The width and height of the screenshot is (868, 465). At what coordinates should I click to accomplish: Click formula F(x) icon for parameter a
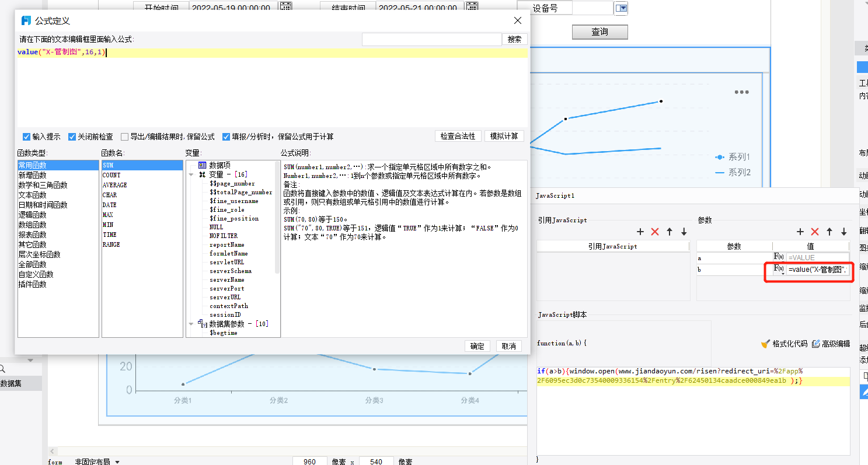(x=779, y=257)
